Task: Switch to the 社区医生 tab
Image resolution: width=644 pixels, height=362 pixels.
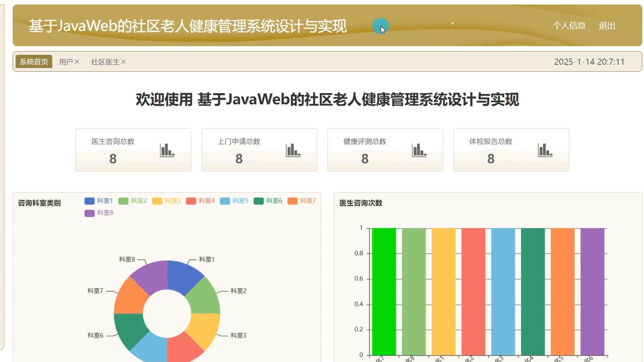Action: pos(105,62)
